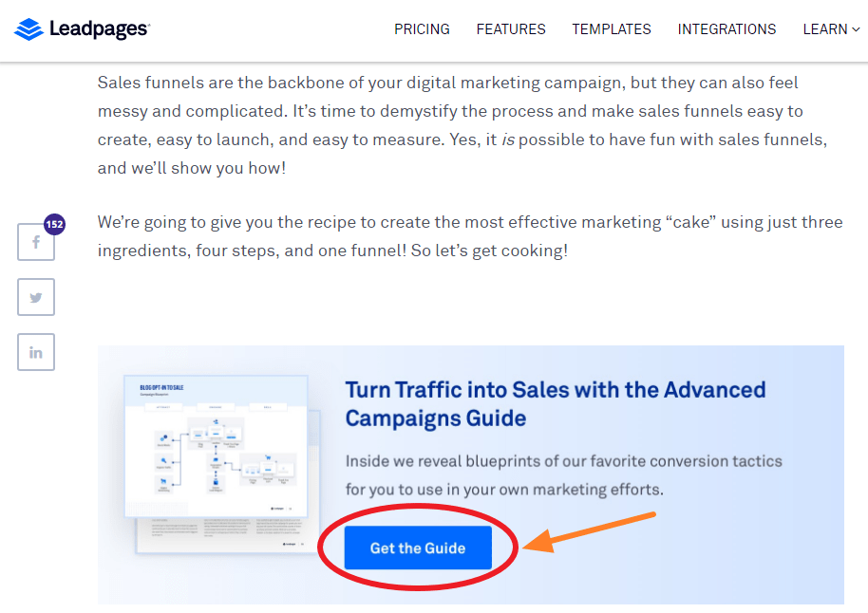
Task: Click the paragraph beginning 'Sales funnels are the backbone'
Action: [x=462, y=125]
